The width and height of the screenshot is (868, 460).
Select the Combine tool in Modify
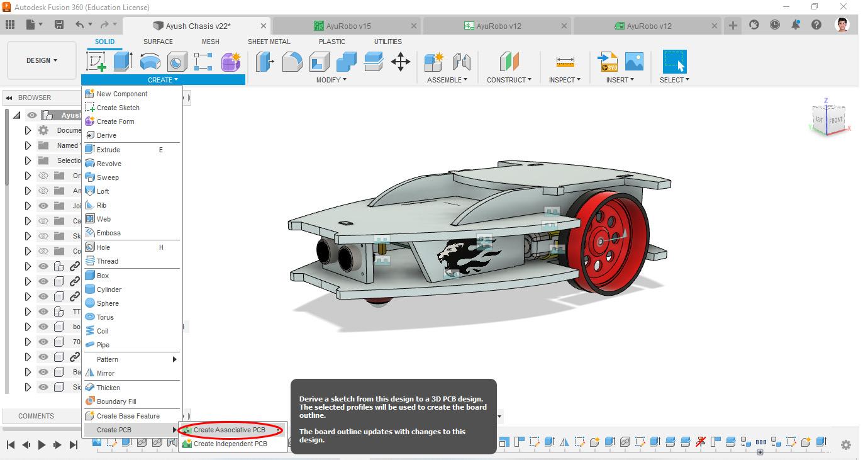(x=347, y=62)
